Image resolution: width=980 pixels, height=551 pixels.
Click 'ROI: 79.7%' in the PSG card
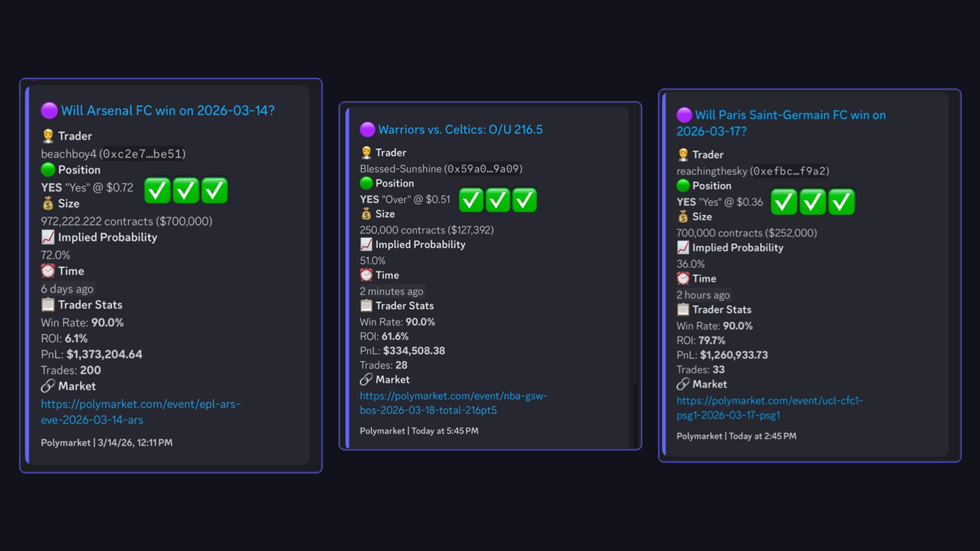pos(701,340)
